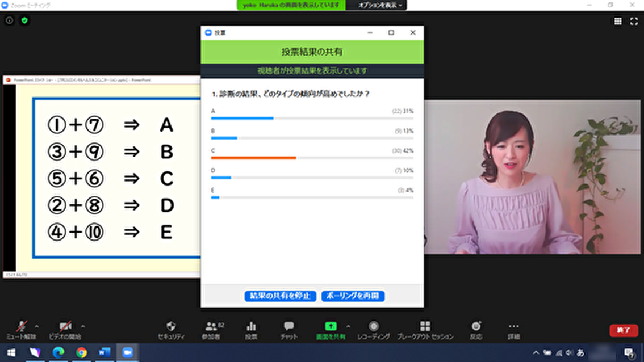Toggle the Start Video camera button

(x=65, y=327)
